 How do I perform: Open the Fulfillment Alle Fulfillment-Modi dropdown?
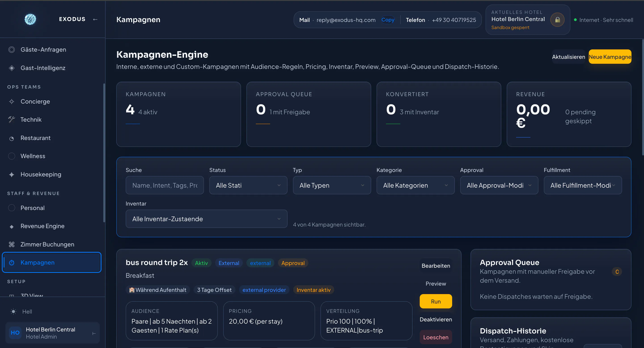click(583, 185)
